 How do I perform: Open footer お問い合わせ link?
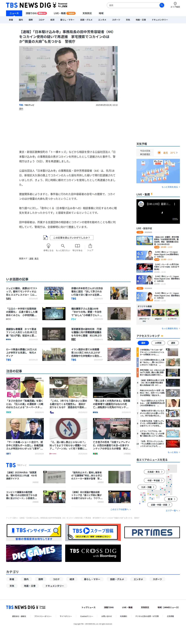pos(106,616)
